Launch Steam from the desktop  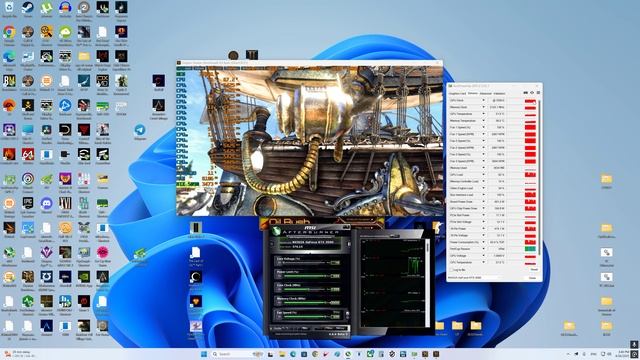[x=28, y=8]
